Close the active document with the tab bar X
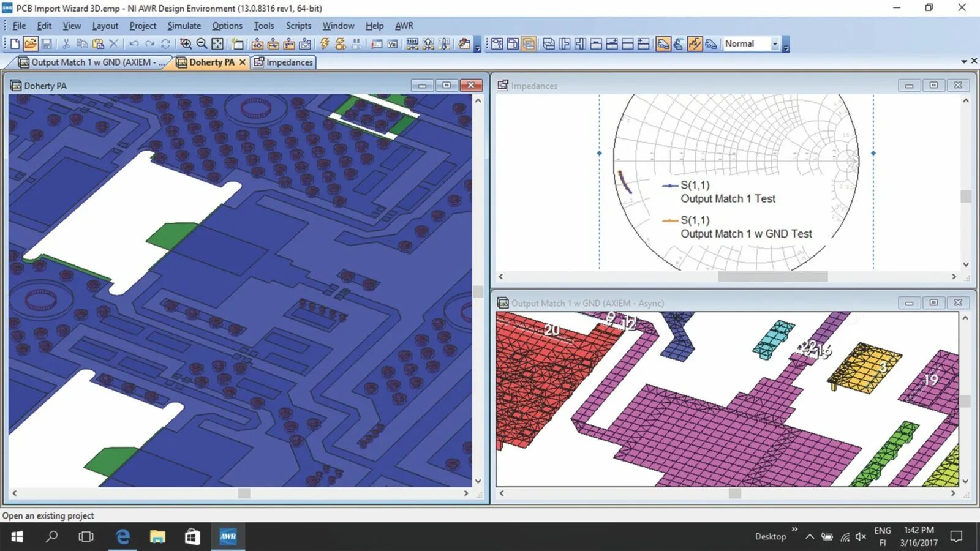Screen dimensions: 980x551 pos(974,61)
